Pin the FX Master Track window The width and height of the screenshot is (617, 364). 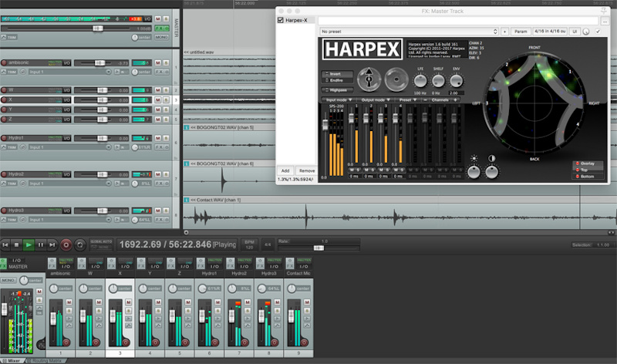[x=604, y=11]
